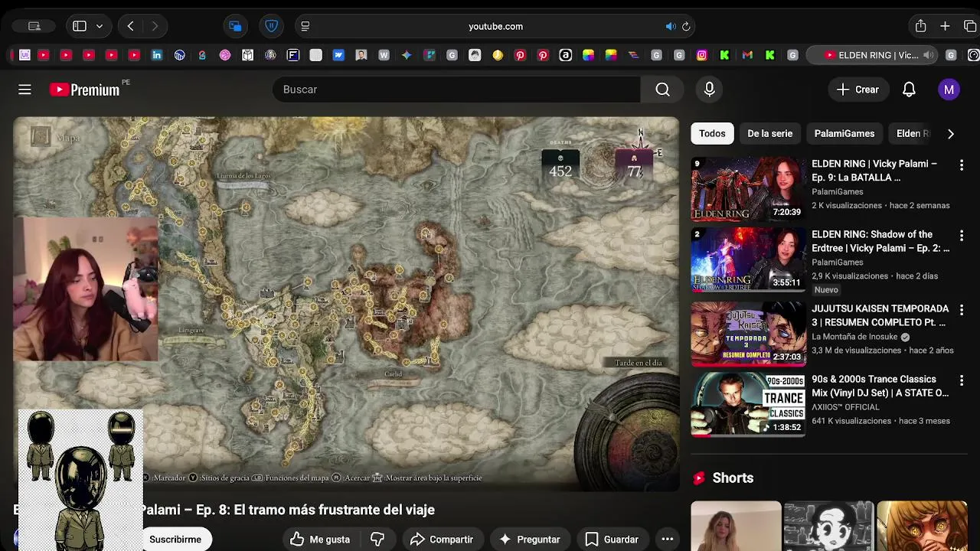
Task: Show tab overview icon
Action: pyautogui.click(x=970, y=26)
